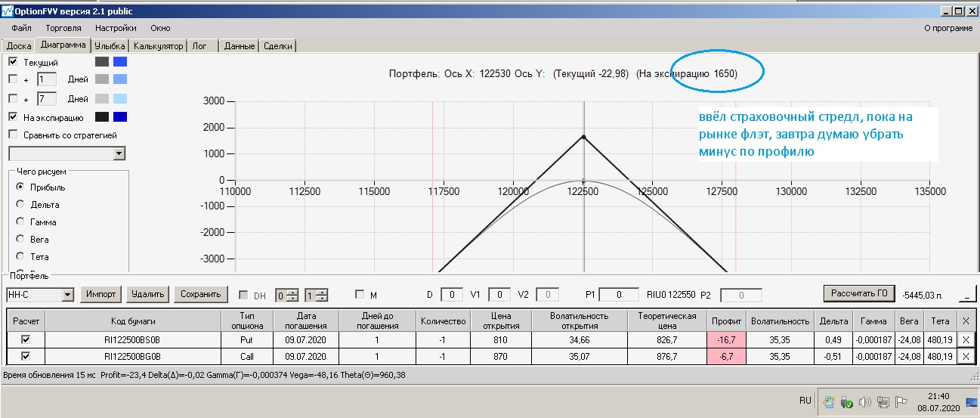Remove the RI122500BS0B Put row with X
This screenshot has height=418, width=980.
pyautogui.click(x=966, y=339)
